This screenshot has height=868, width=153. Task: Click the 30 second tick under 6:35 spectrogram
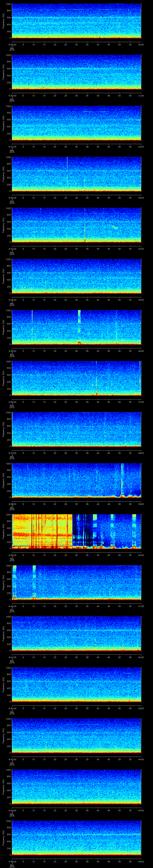click(77, 351)
